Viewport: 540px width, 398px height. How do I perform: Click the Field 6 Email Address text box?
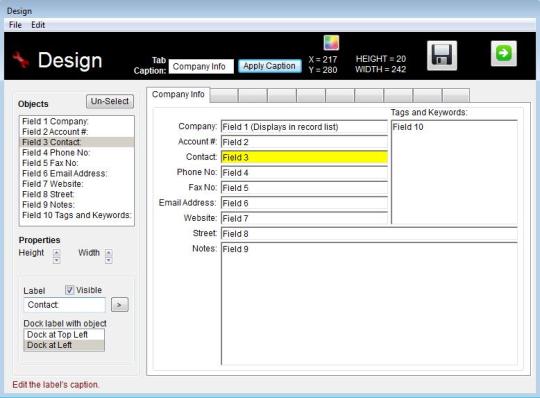pos(304,203)
